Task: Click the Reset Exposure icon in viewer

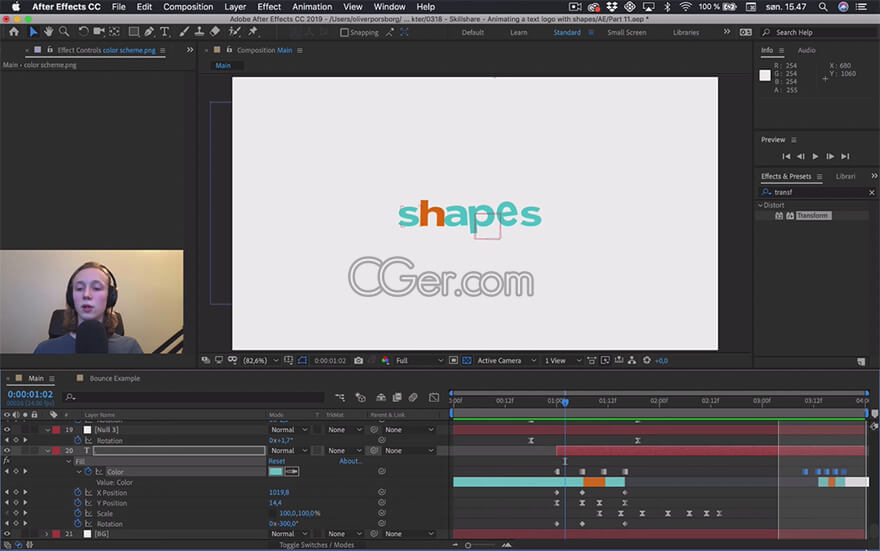Action: pos(647,360)
